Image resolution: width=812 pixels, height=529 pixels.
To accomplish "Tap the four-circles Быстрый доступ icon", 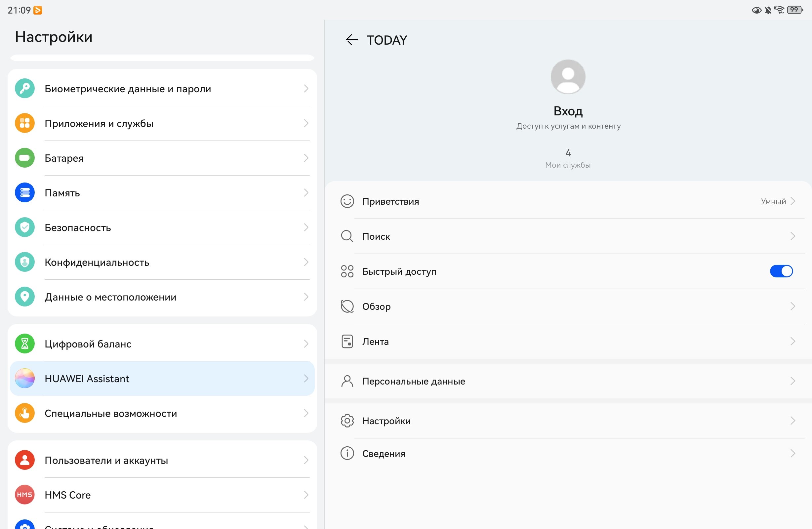I will (x=347, y=271).
